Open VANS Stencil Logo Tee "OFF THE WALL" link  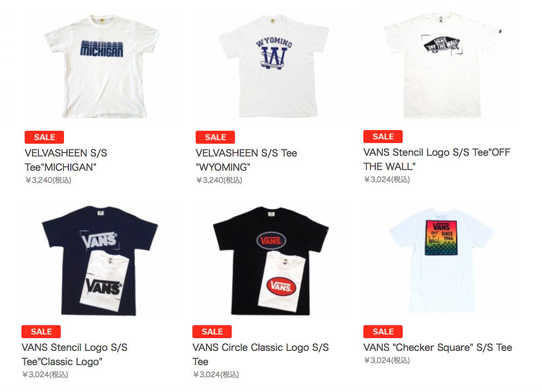click(x=437, y=159)
